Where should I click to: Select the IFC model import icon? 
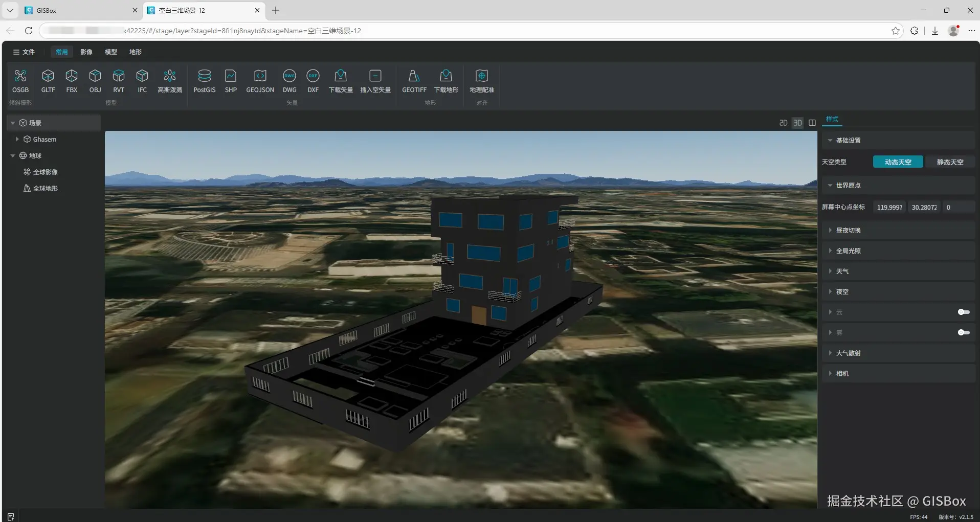point(142,81)
